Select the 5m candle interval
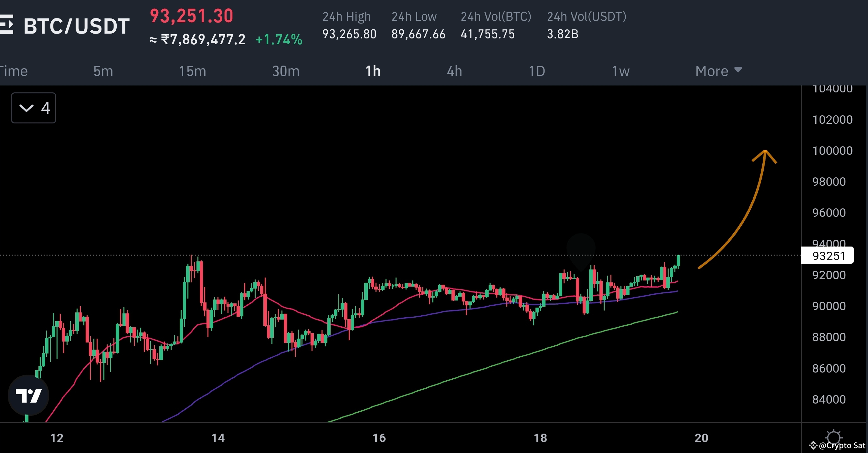Image resolution: width=868 pixels, height=453 pixels. (x=103, y=71)
